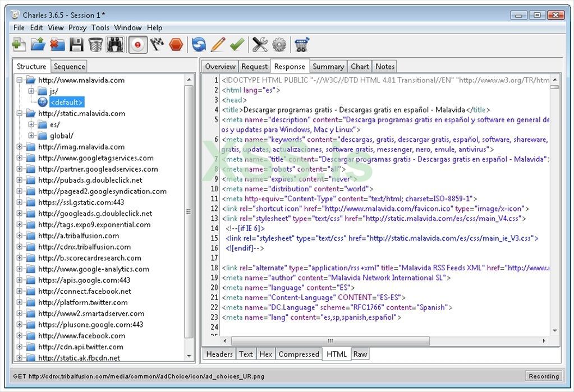This screenshot has height=392, width=574.
Task: Click the horizontal scrollbar in response pane
Action: (330, 341)
